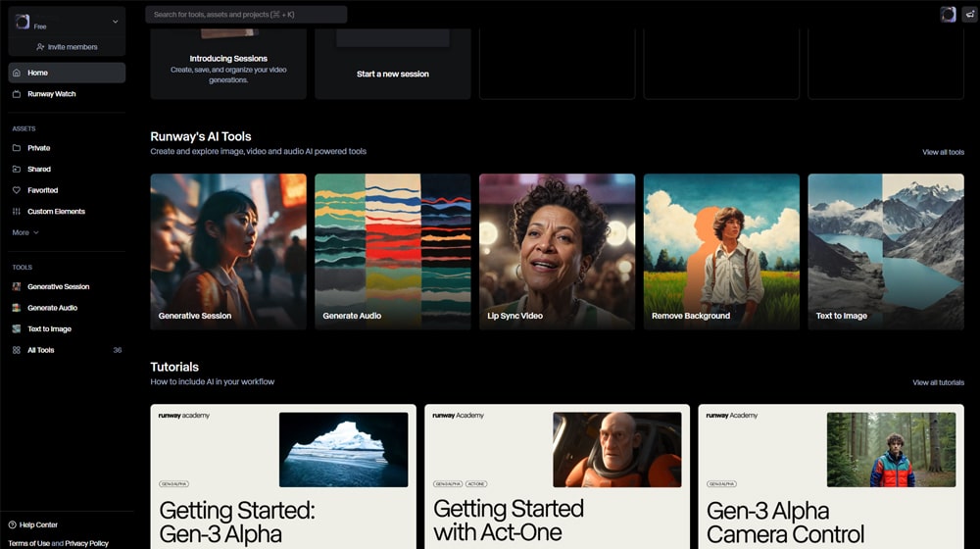The height and width of the screenshot is (549, 980).
Task: Click Invite members button
Action: pyautogui.click(x=67, y=47)
